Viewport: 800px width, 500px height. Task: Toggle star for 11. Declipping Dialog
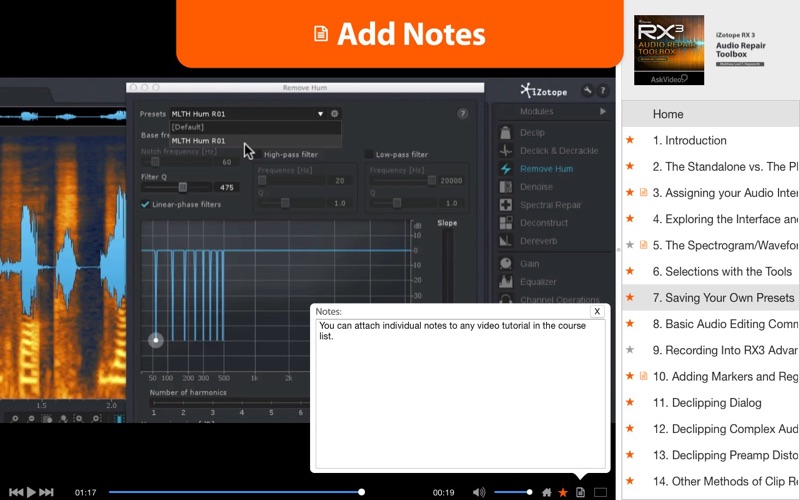coord(630,402)
